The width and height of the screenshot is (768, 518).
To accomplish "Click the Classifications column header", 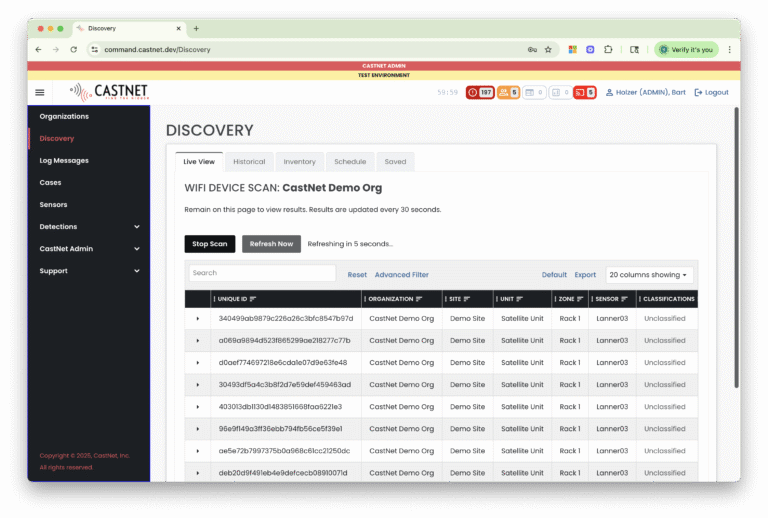I will click(x=668, y=299).
